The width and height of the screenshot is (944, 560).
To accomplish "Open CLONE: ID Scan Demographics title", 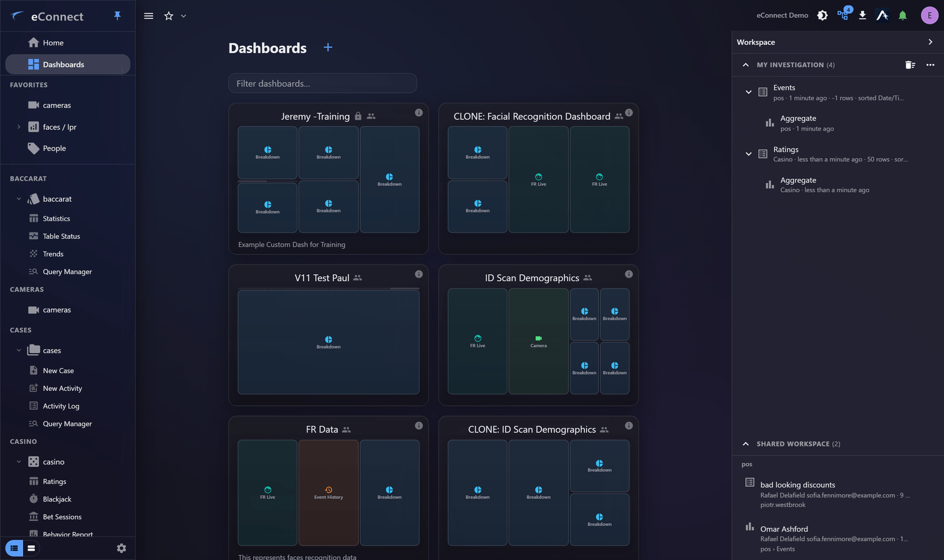I will pos(532,429).
